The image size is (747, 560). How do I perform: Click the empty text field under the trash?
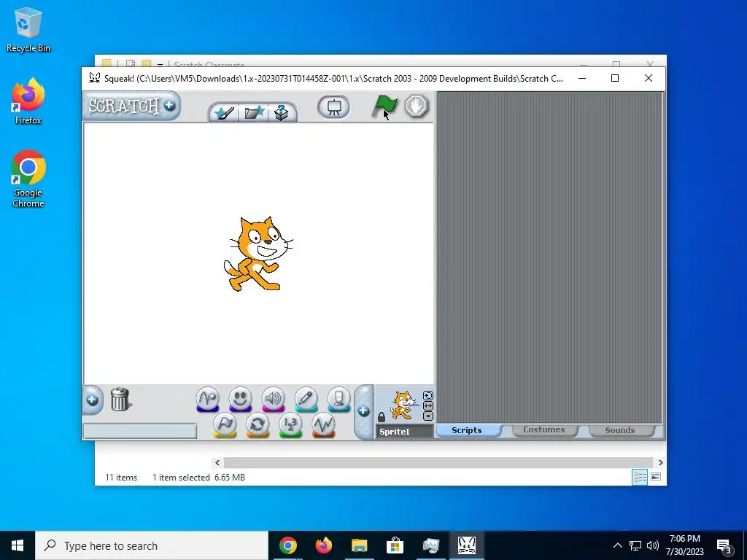coord(140,432)
